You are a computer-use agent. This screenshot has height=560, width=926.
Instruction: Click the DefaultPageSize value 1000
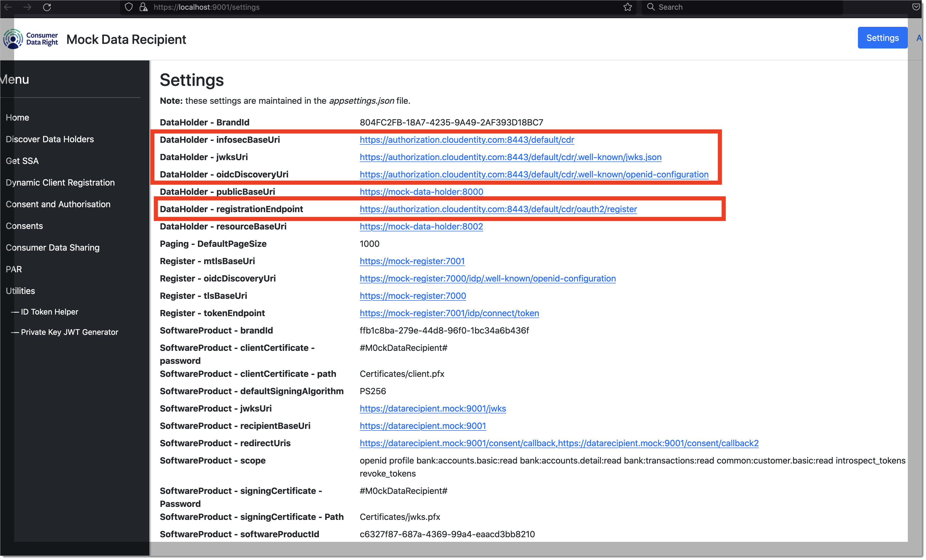[x=369, y=244]
